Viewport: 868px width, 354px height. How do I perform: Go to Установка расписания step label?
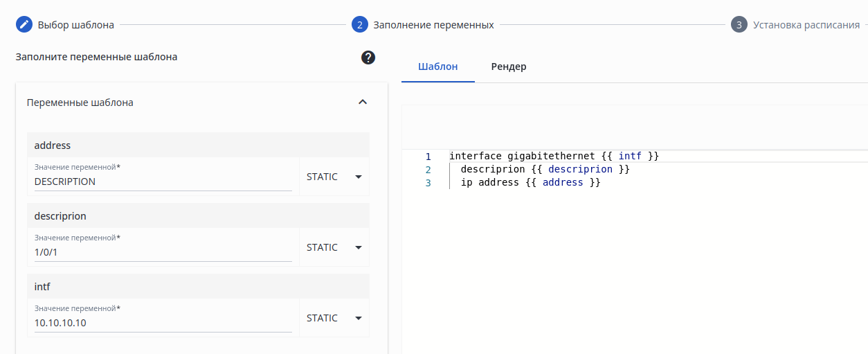click(806, 25)
